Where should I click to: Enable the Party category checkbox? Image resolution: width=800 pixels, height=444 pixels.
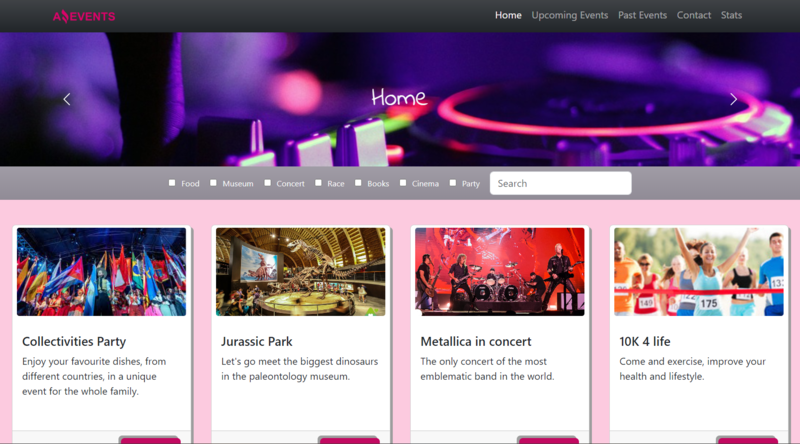click(453, 183)
